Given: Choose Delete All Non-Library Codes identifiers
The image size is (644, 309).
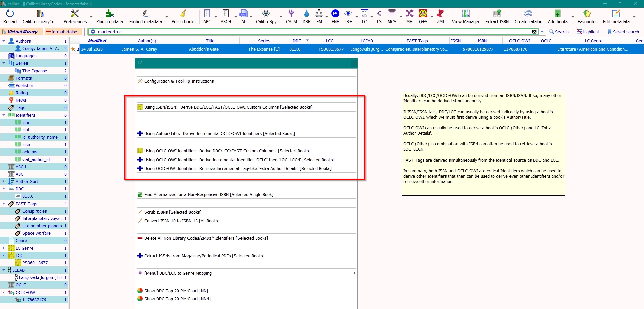Looking at the screenshot, I should pyautogui.click(x=246, y=238).
